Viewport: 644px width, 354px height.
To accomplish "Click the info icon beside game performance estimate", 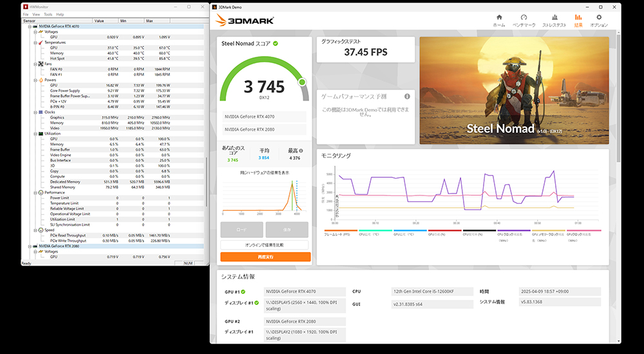I will pos(407,96).
